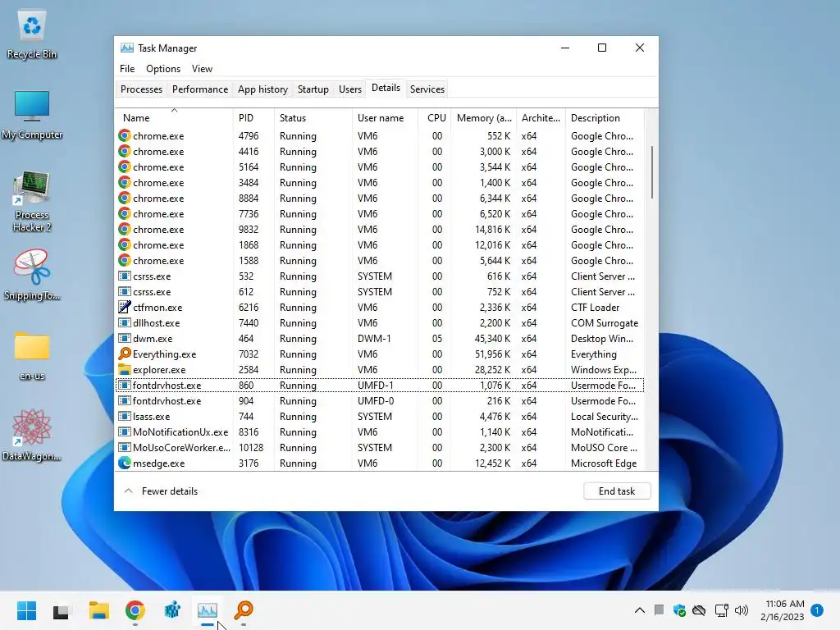Open the en-us folder on desktop
This screenshot has height=630, width=840.
point(32,356)
